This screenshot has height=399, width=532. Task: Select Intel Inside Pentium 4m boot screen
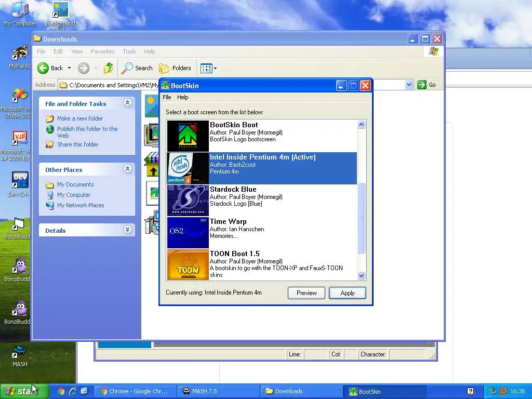[262, 168]
